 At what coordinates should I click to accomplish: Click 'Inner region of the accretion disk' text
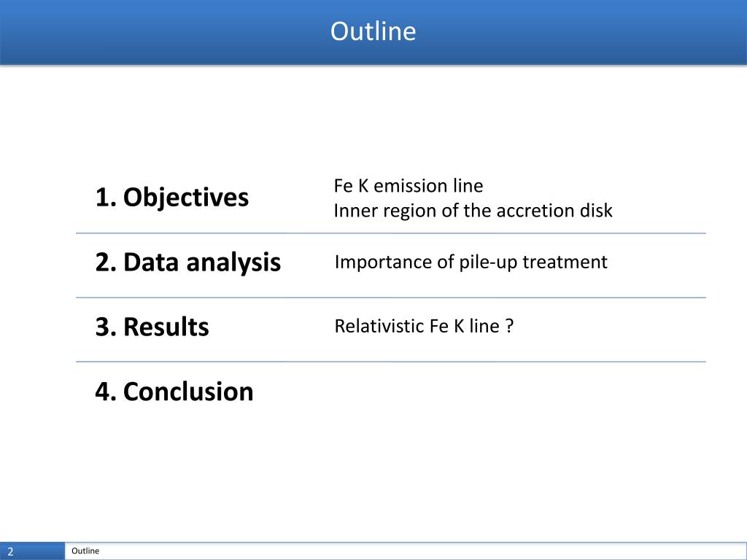(473, 211)
